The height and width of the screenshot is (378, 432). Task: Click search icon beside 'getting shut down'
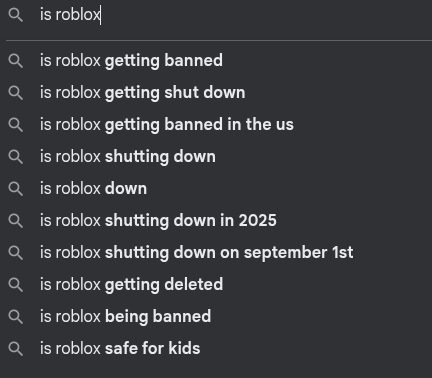click(x=16, y=93)
